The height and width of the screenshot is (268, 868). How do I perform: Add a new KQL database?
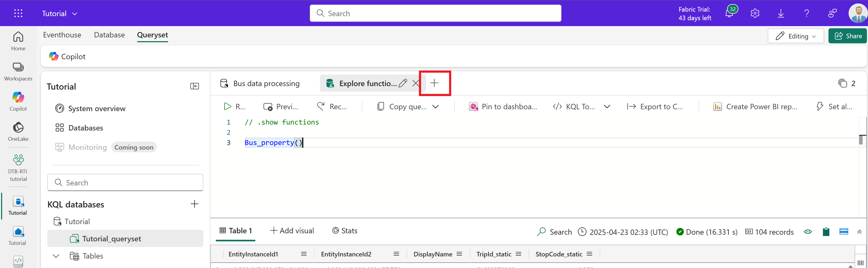[x=194, y=204]
